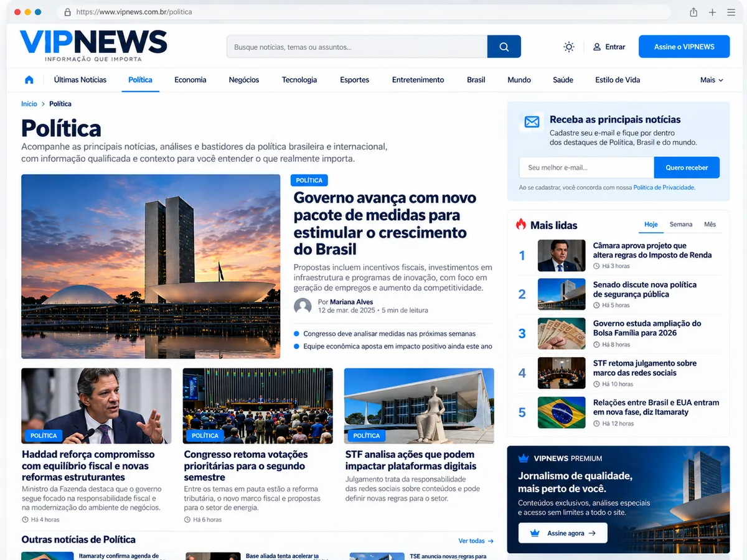Screen dimensions: 747x560
Task: Toggle light/dark theme sun icon
Action: 568,47
